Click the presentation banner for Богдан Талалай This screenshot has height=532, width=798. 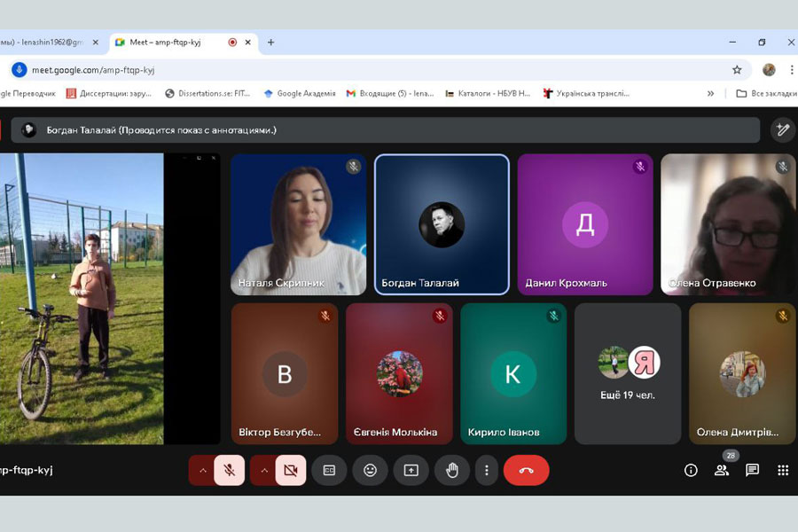pos(386,129)
